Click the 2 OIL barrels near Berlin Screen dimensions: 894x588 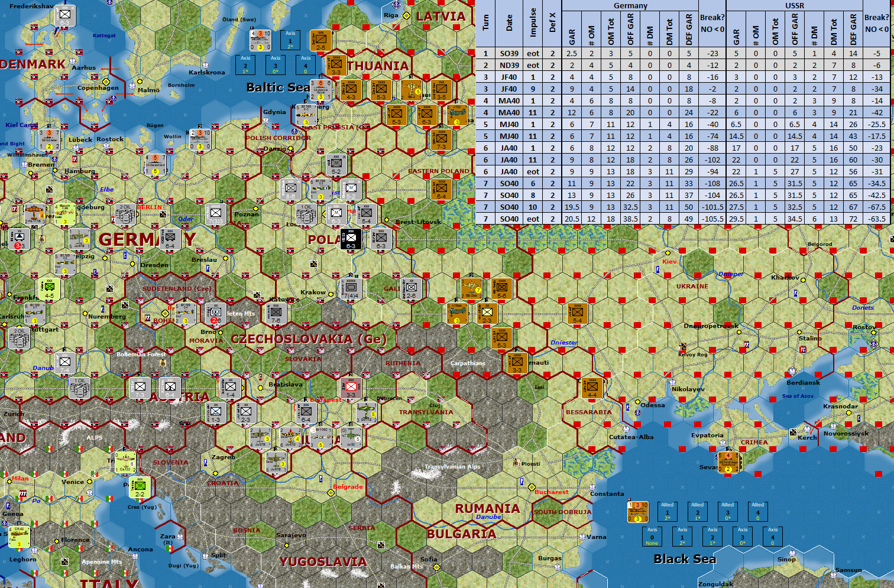pyautogui.click(x=125, y=216)
